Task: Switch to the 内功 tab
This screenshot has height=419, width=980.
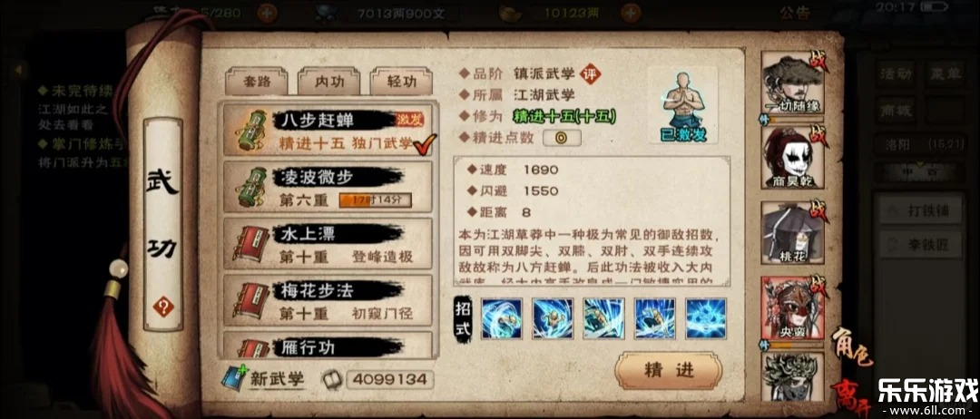Action: point(328,82)
